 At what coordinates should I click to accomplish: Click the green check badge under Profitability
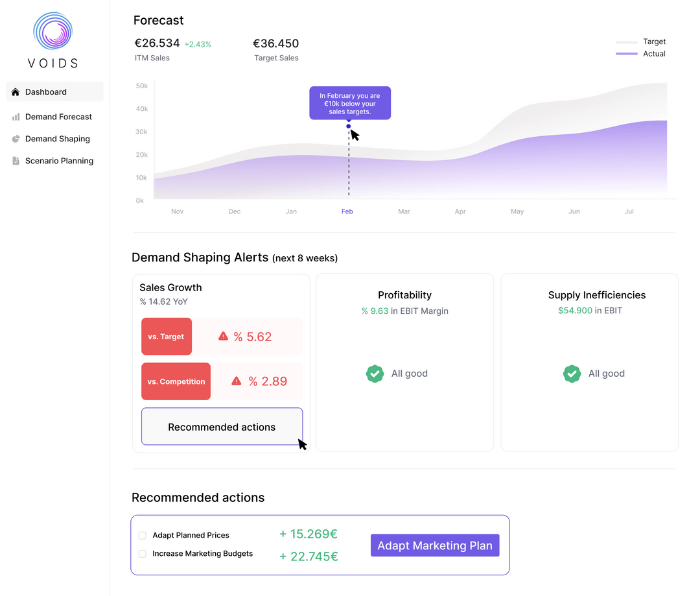click(x=375, y=374)
